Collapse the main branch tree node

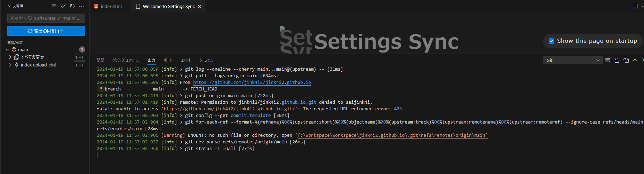tap(8, 49)
